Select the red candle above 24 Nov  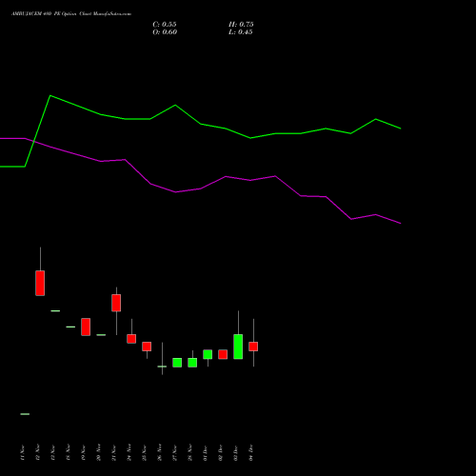(x=131, y=339)
